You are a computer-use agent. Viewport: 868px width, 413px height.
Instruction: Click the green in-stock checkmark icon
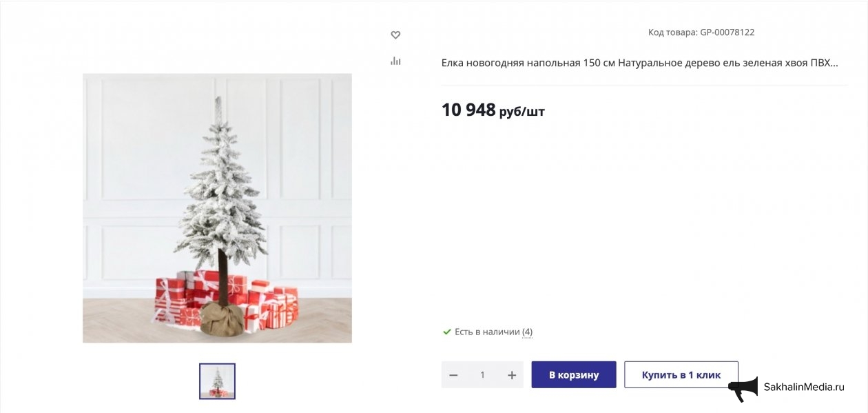coord(446,332)
